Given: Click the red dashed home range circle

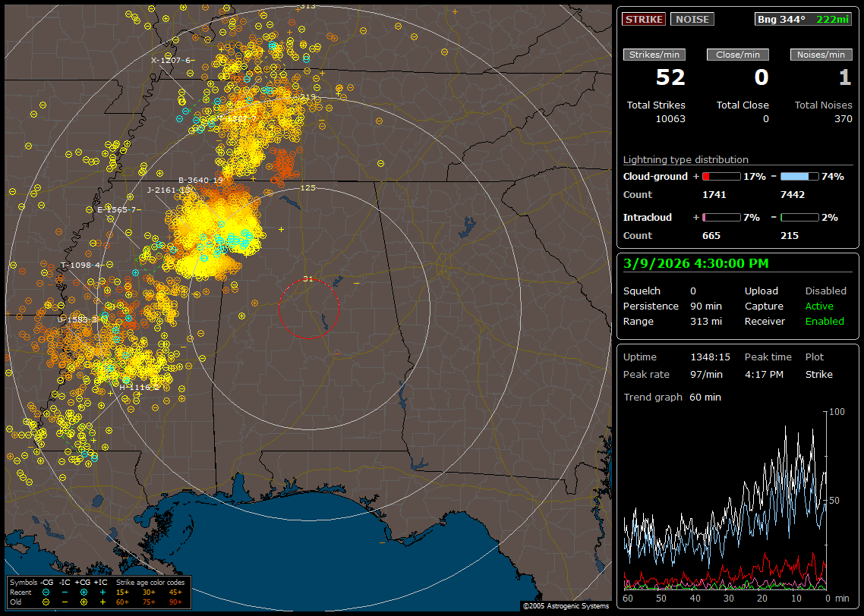Looking at the screenshot, I should coord(308,309).
